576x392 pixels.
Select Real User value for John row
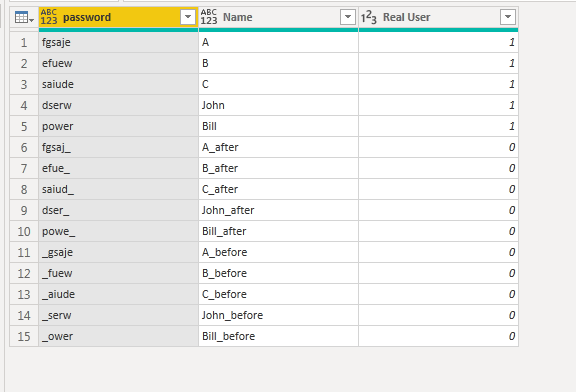[438, 105]
